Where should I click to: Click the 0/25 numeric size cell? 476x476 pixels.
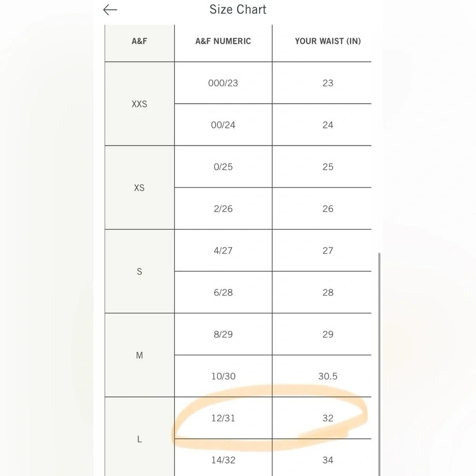[x=223, y=167]
